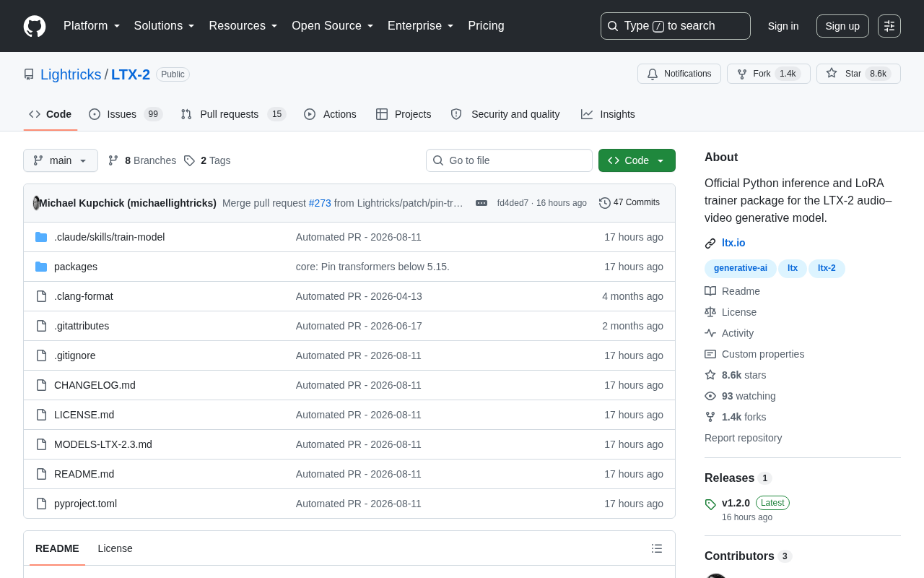
Task: Open the appearance settings icon button
Action: 889,26
